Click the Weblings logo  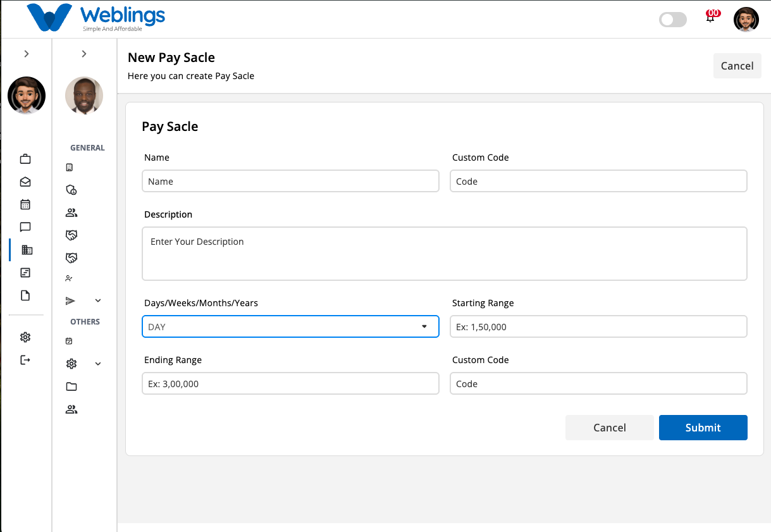[x=96, y=18]
